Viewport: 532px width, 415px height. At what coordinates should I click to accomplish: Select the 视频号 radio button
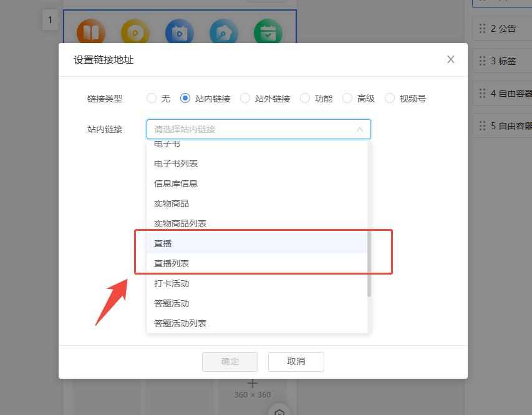390,98
